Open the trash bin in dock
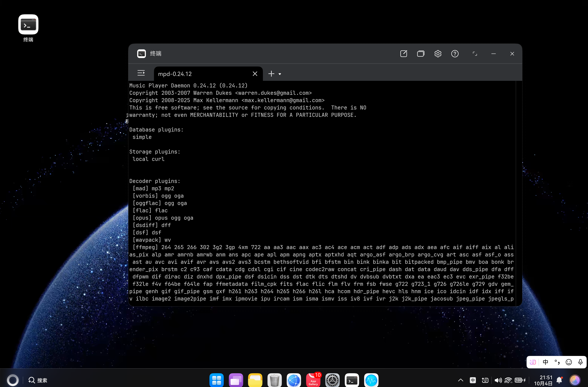588x387 pixels. 274,380
